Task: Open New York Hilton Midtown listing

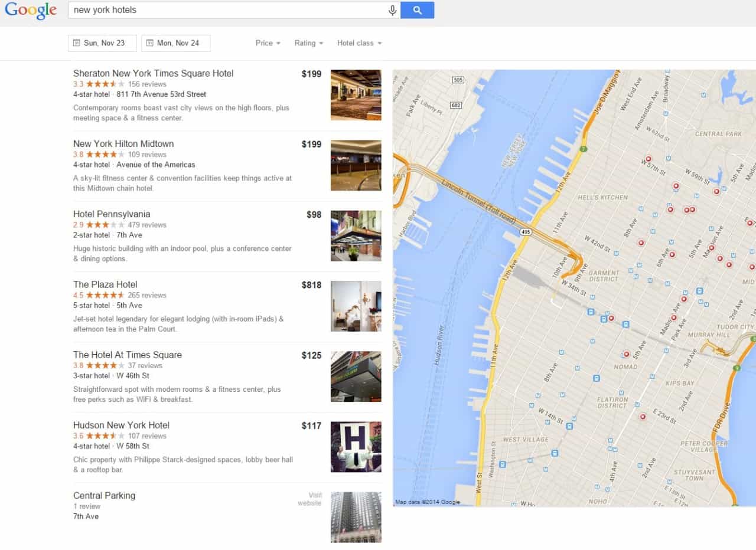Action: (x=123, y=143)
